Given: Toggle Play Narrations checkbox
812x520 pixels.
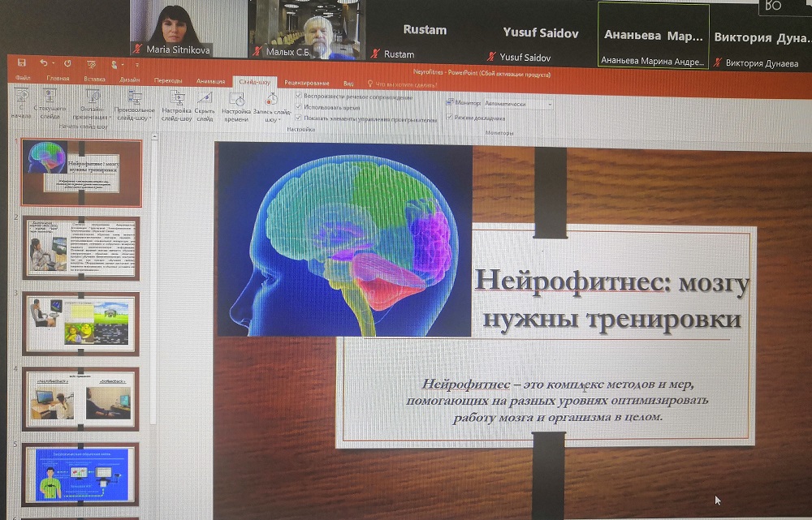Looking at the screenshot, I should [x=299, y=97].
